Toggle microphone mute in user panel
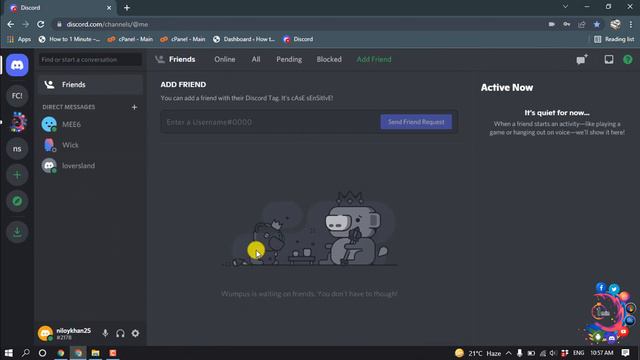640x360 pixels. pos(105,333)
